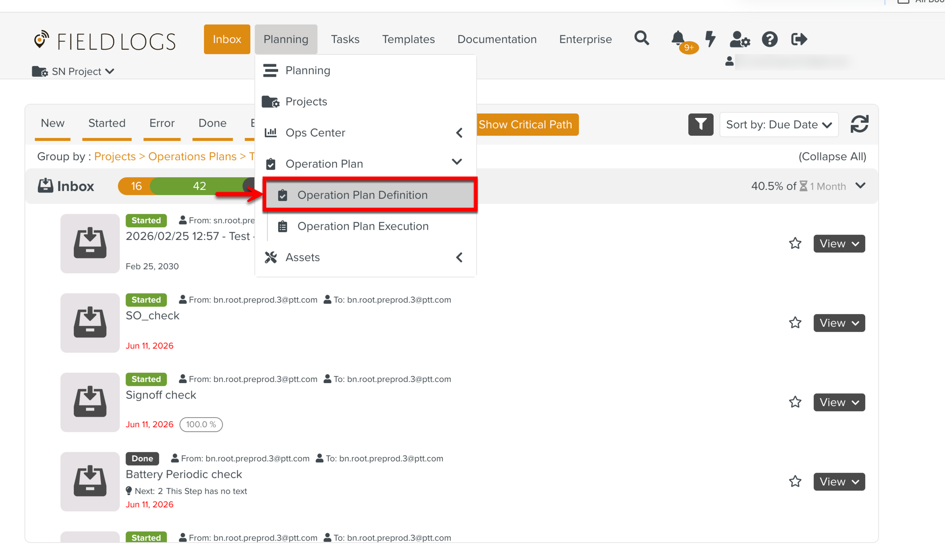Open View dropdown for 2026/02/25 Test task
The image size is (945, 560).
839,243
